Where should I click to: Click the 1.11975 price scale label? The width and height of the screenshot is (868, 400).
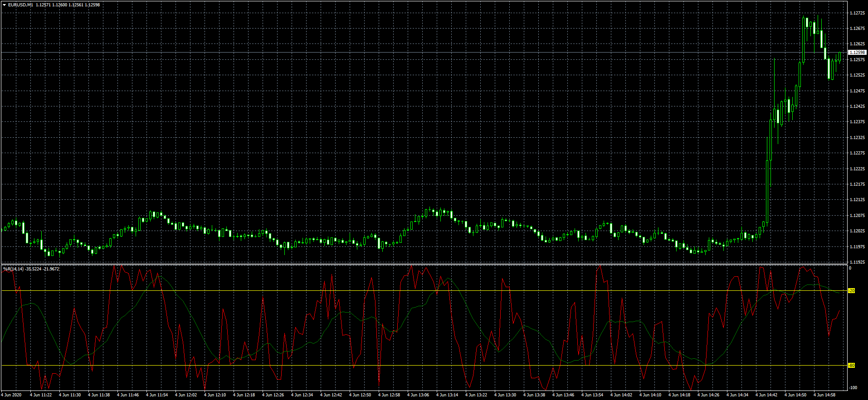click(x=857, y=247)
